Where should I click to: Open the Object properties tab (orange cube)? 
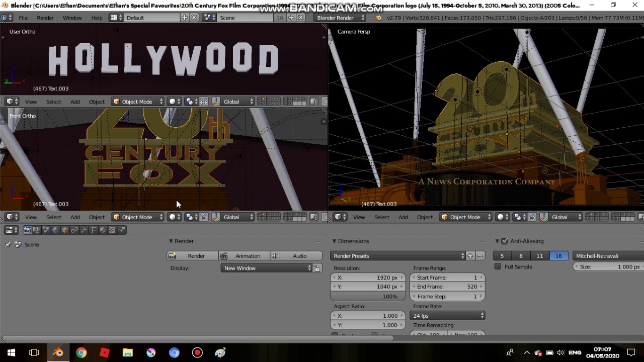[x=65, y=230]
